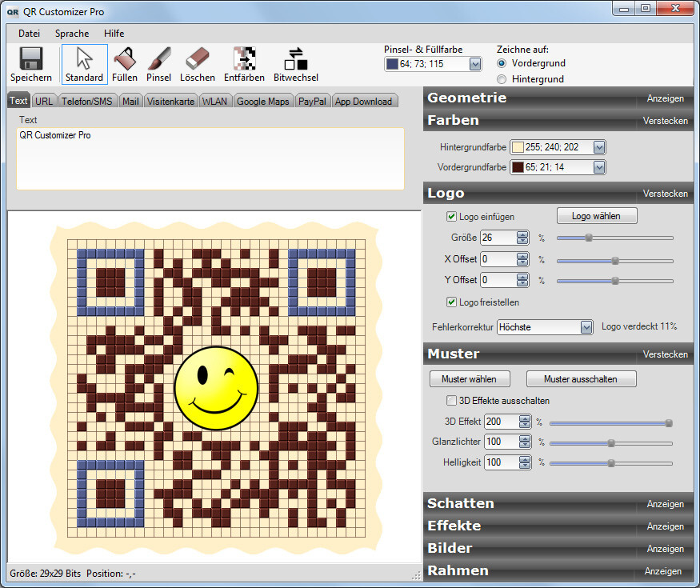
Task: Expand the Schatten section
Action: point(665,504)
